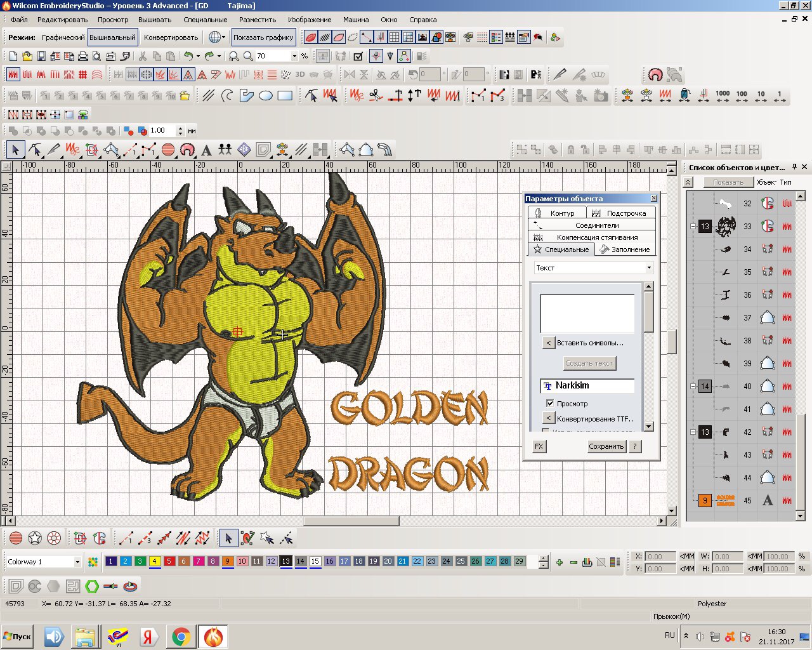Viewport: 812px width, 650px height.
Task: Click the green plus add color icon
Action: click(559, 562)
